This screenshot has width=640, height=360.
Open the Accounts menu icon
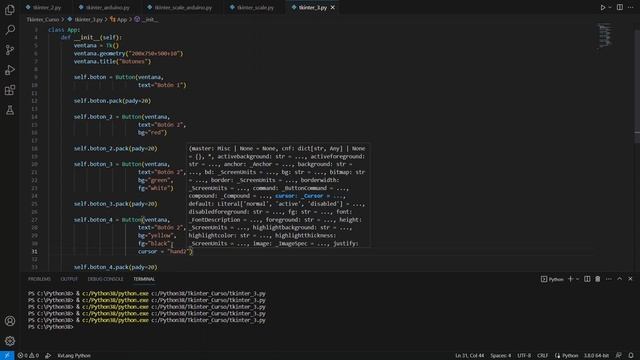click(10, 321)
